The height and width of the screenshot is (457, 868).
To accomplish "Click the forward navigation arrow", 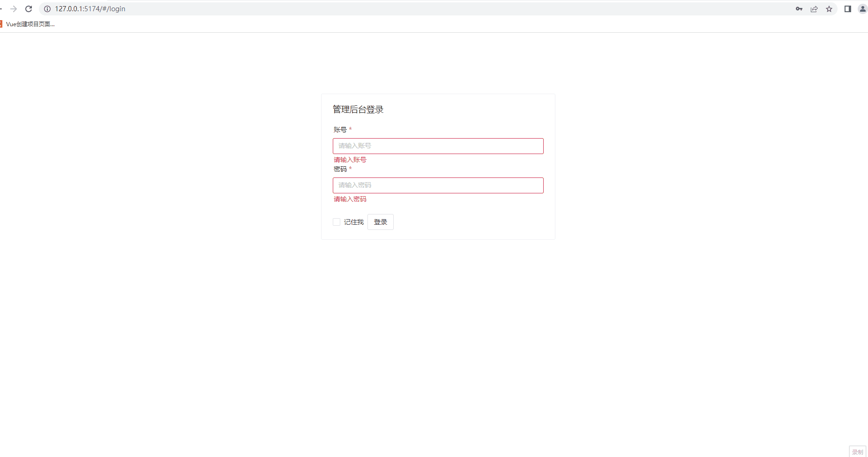I will tap(13, 8).
